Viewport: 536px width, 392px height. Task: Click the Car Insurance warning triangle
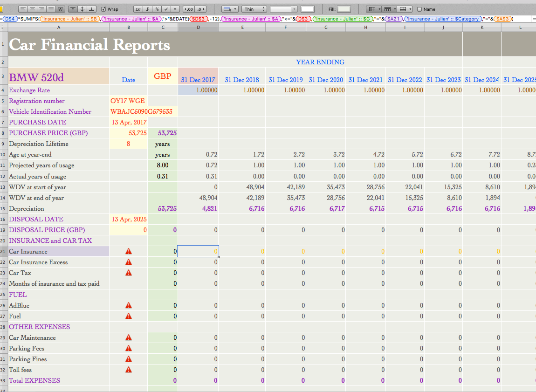click(129, 252)
